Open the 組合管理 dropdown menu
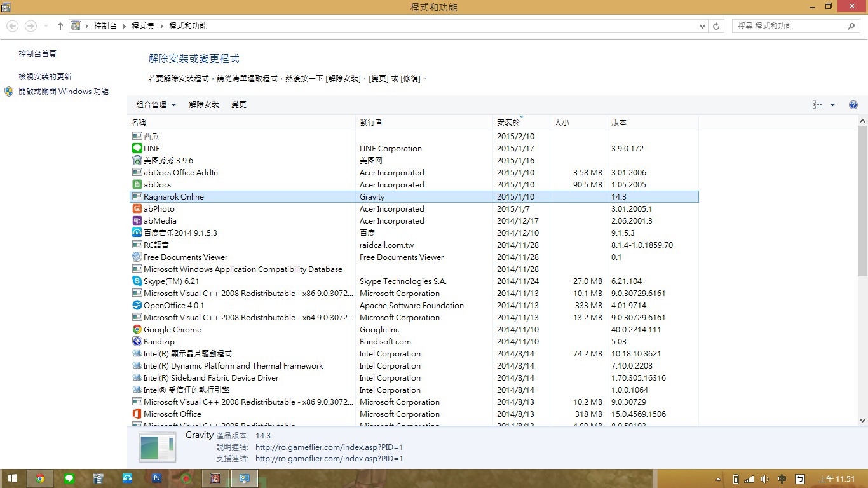The width and height of the screenshot is (868, 488). (x=156, y=105)
